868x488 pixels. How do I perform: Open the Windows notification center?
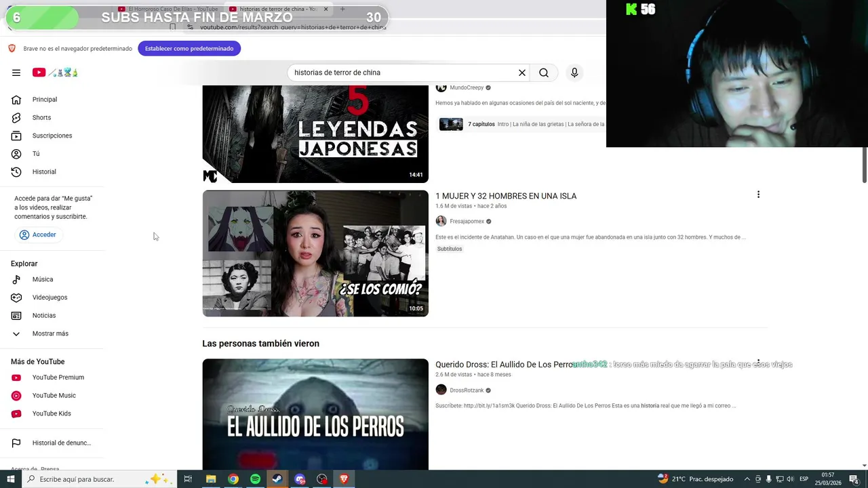854,479
